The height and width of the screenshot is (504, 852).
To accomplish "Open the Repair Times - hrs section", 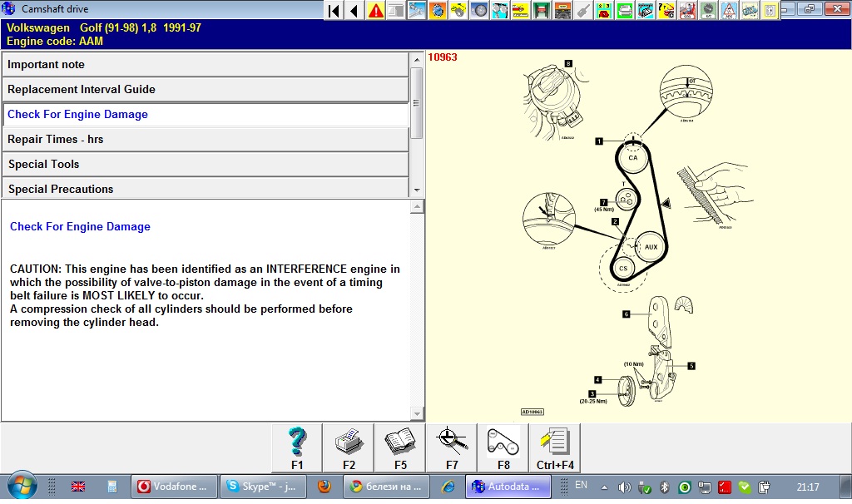I will pos(205,140).
